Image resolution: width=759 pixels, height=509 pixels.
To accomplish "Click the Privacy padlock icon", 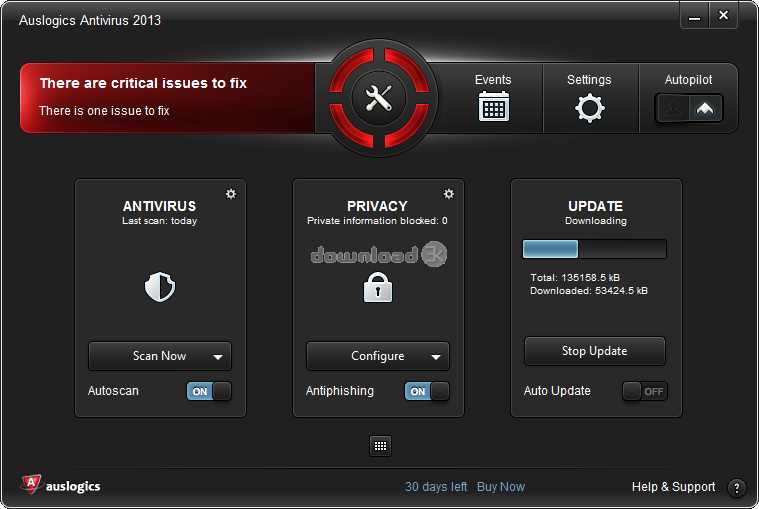I will pyautogui.click(x=378, y=287).
